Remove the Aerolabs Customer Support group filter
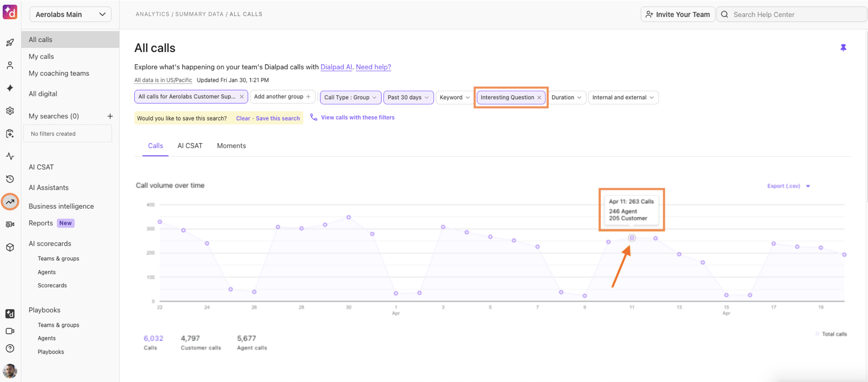868x382 pixels. (241, 97)
